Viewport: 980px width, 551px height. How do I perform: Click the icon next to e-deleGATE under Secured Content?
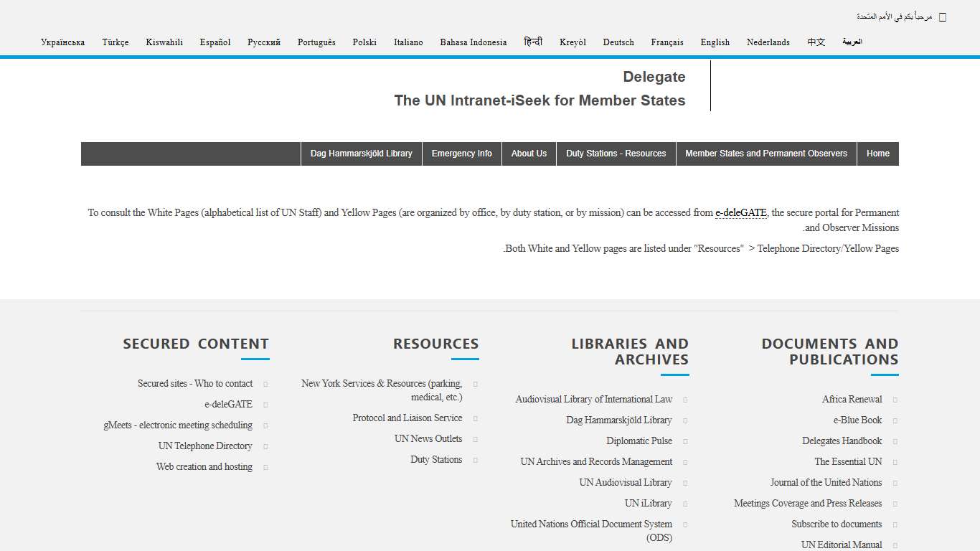[x=265, y=404]
